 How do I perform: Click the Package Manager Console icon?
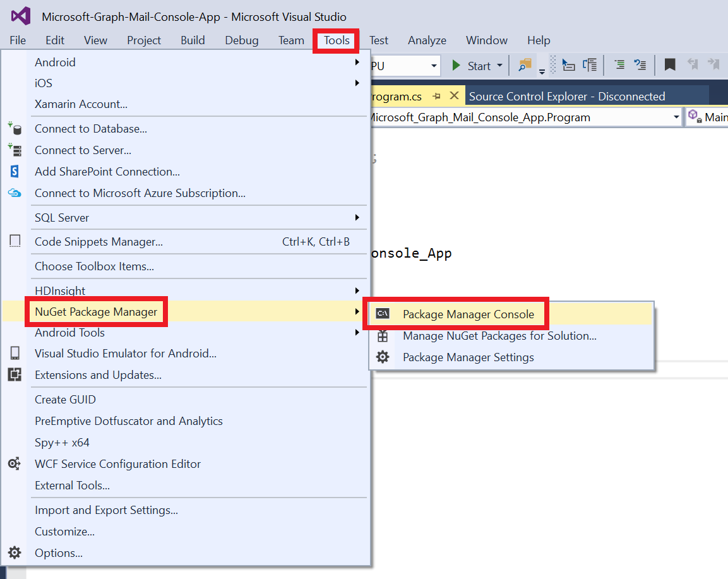point(383,313)
